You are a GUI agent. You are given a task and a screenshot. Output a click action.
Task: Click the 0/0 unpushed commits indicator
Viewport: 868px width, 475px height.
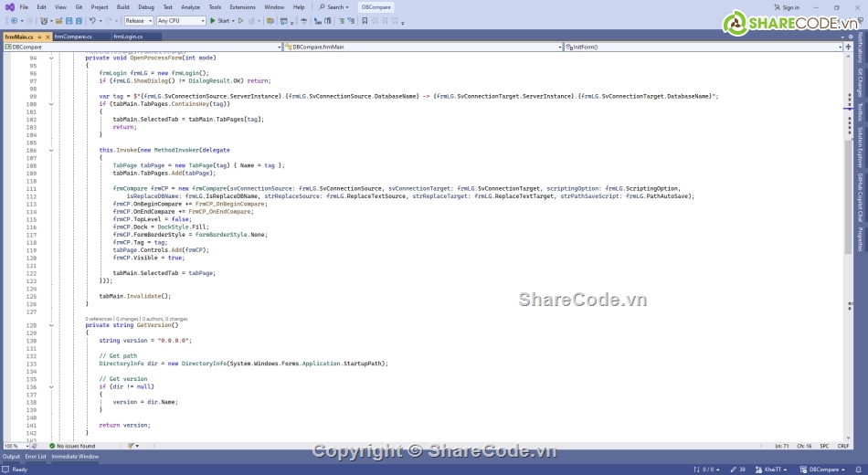tap(707, 470)
